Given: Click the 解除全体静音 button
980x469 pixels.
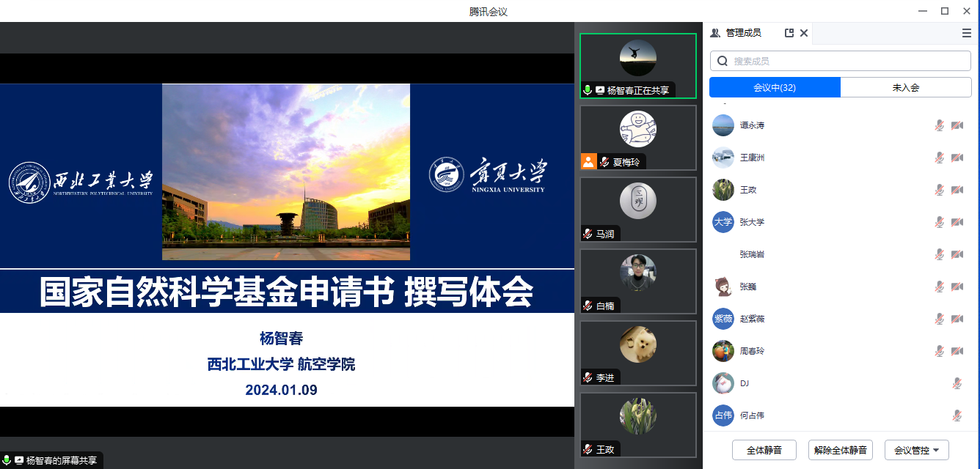Looking at the screenshot, I should 840,450.
